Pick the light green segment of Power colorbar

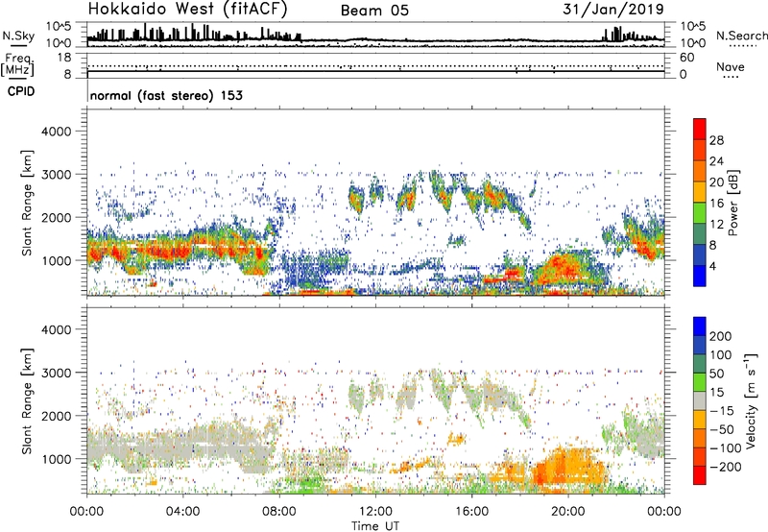(x=700, y=213)
